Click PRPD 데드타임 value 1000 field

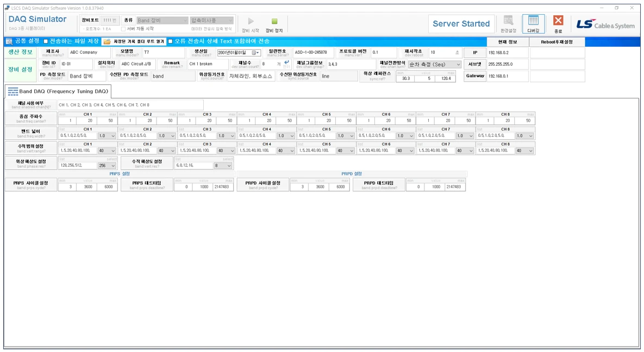point(436,187)
